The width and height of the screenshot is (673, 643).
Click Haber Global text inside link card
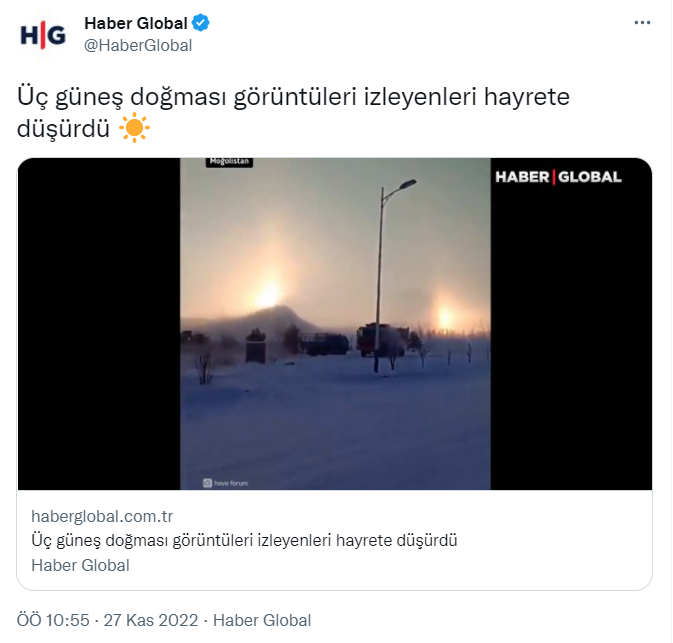coord(80,565)
